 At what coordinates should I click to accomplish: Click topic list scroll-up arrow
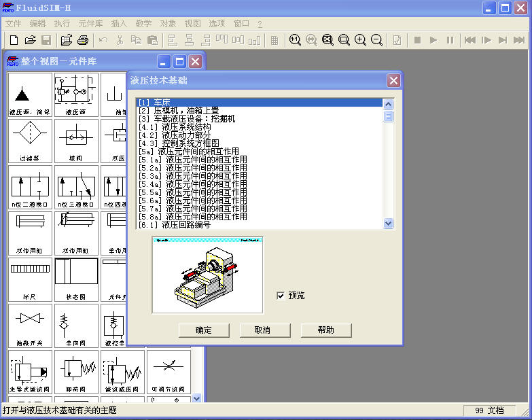pyautogui.click(x=388, y=104)
